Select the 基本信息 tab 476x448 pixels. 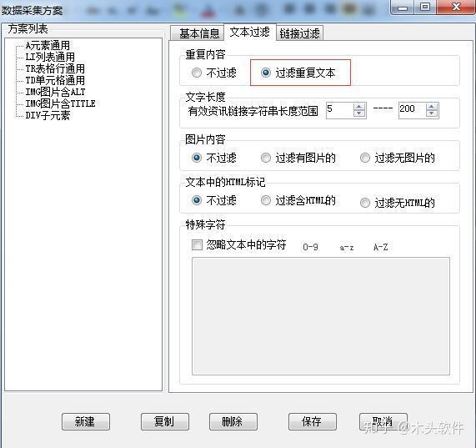[x=198, y=33]
